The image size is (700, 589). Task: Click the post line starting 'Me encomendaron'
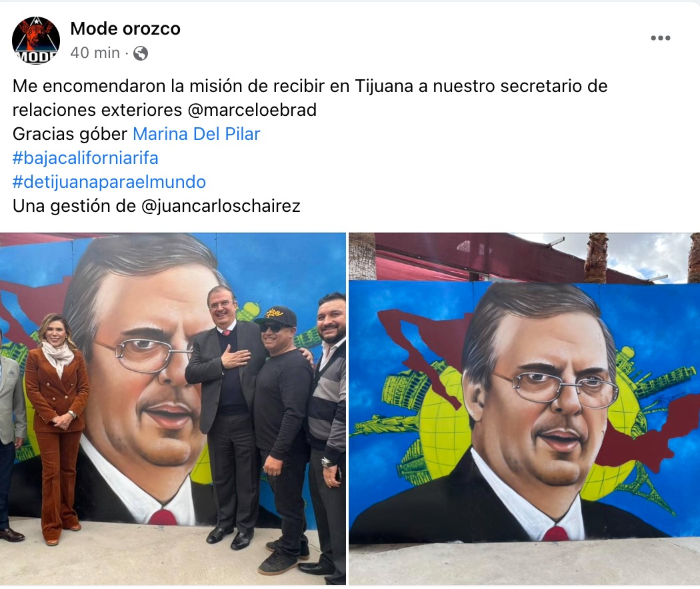pyautogui.click(x=310, y=86)
